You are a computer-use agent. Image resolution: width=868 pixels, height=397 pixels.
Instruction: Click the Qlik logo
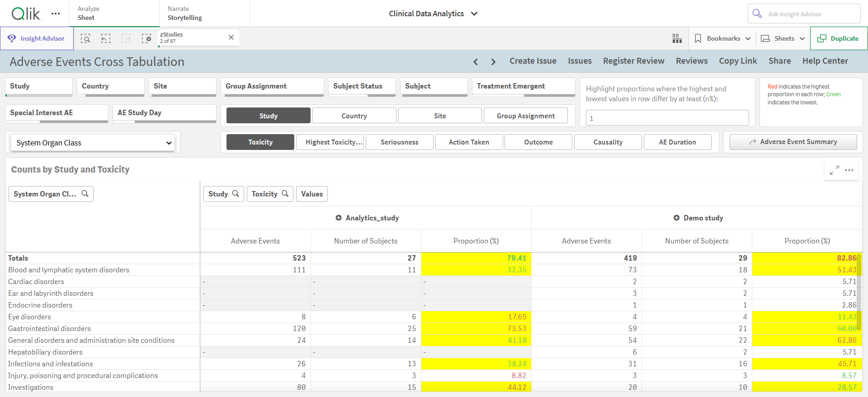pos(26,14)
